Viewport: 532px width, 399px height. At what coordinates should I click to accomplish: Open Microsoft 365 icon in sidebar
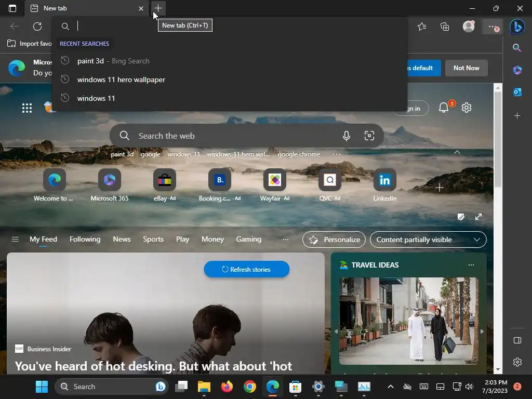coord(517,70)
